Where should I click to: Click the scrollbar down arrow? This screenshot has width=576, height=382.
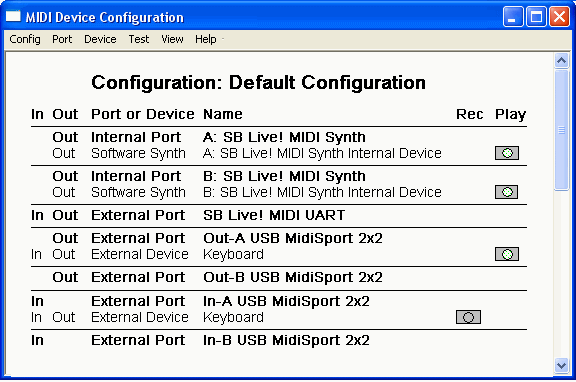(561, 365)
